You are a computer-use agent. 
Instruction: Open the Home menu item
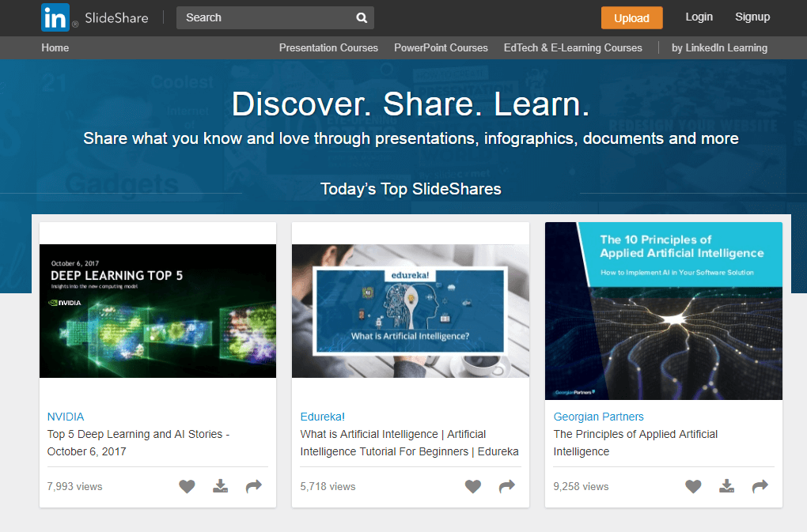tap(55, 47)
